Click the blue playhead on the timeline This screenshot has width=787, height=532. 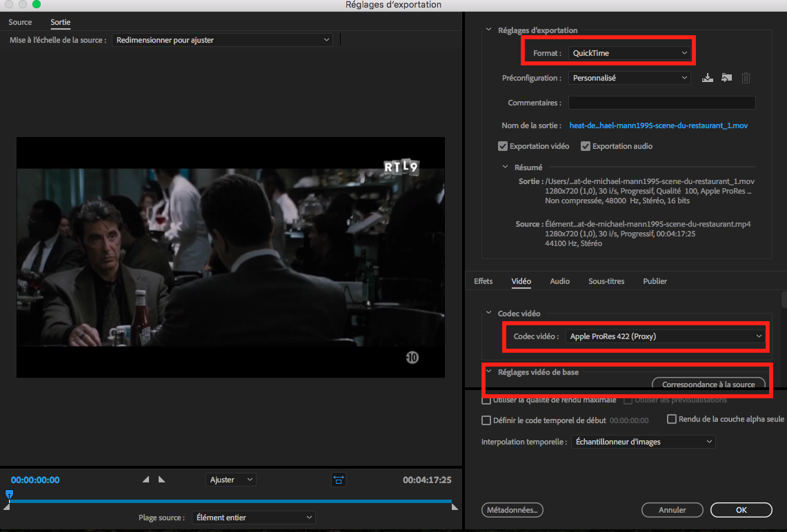pos(9,495)
